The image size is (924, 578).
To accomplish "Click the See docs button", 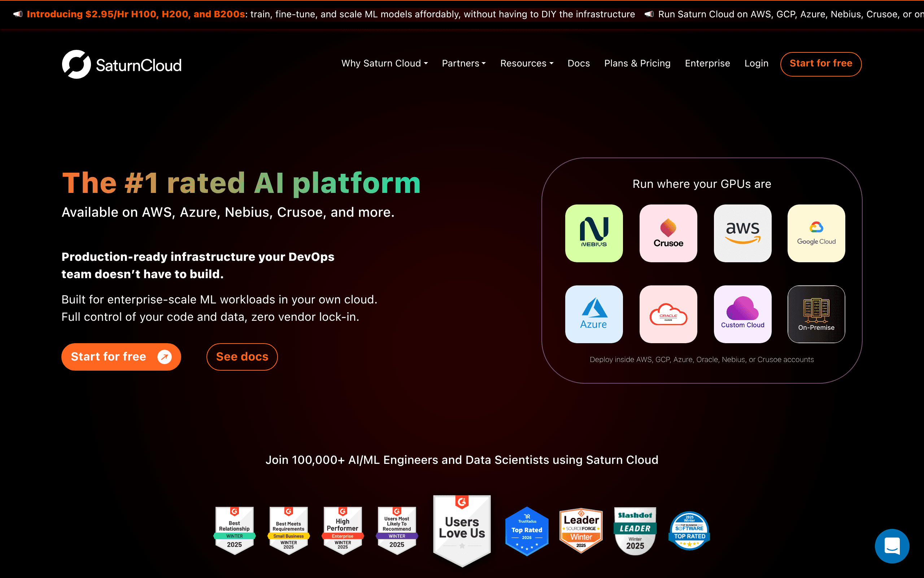I will tap(242, 357).
